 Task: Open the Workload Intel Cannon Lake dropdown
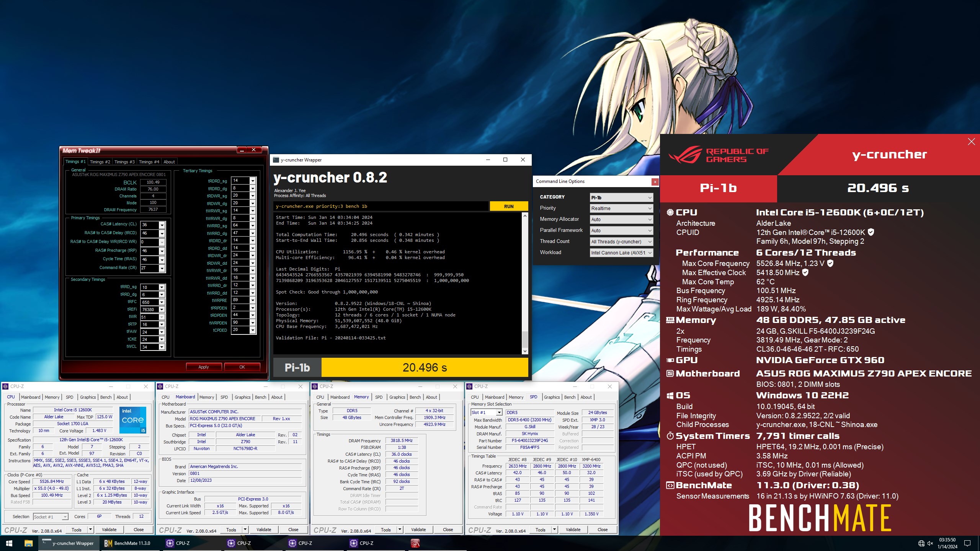click(621, 253)
